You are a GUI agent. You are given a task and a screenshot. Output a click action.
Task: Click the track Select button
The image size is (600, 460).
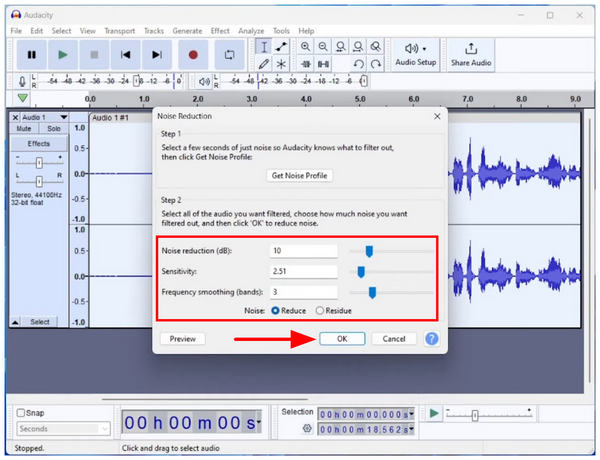(x=40, y=322)
